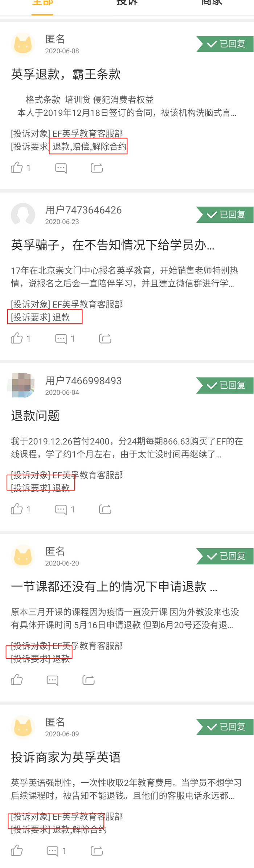Open the complaint titled 退款问题
This screenshot has height=868, width=254.
click(x=35, y=416)
